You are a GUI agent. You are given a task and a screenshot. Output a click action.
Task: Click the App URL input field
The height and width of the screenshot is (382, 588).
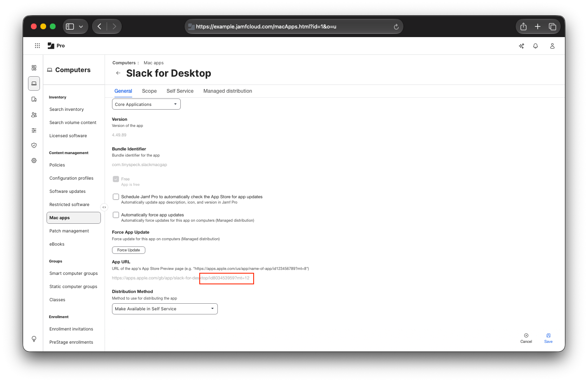(x=181, y=278)
